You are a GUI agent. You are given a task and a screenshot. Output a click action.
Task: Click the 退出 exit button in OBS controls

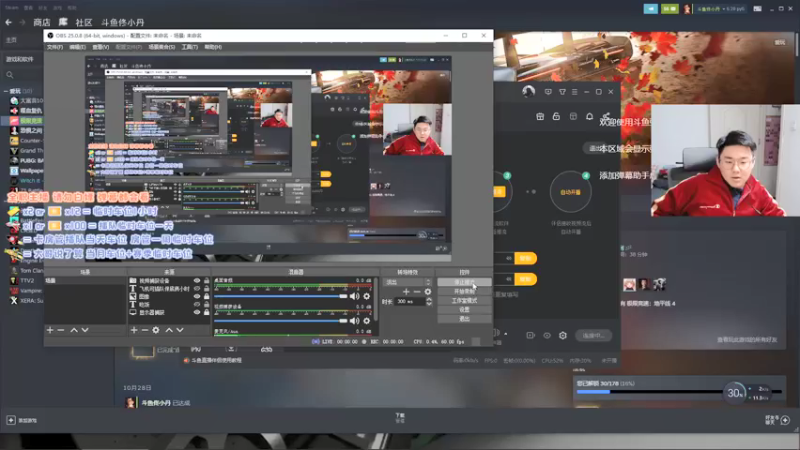click(464, 319)
